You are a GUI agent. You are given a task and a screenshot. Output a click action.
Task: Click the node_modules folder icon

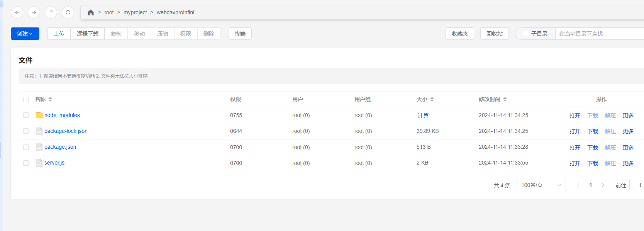pyautogui.click(x=39, y=115)
